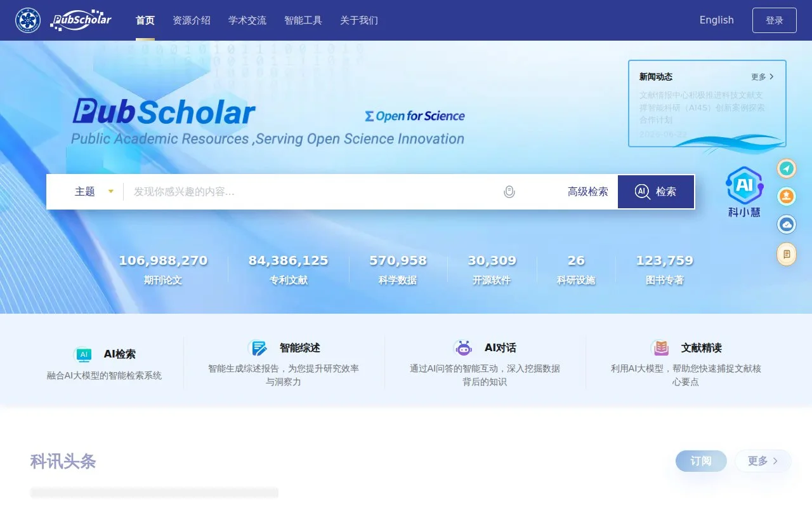Expand 更多 chevron in 新闻动态 panel
The height and width of the screenshot is (508, 812).
pos(763,77)
